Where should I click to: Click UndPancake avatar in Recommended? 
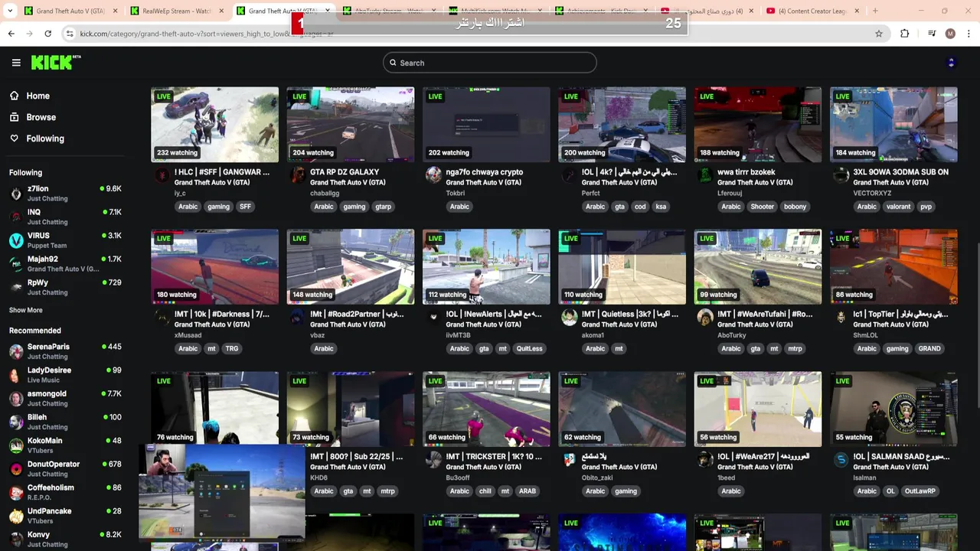click(16, 516)
